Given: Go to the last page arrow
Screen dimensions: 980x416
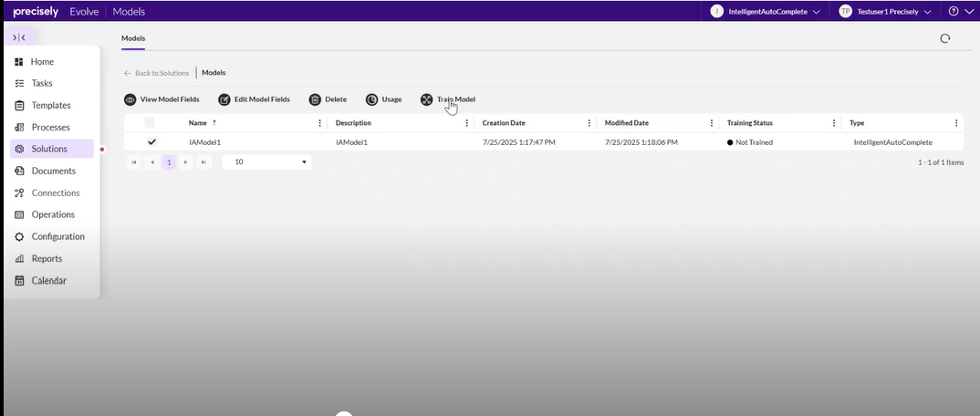Looking at the screenshot, I should (203, 162).
